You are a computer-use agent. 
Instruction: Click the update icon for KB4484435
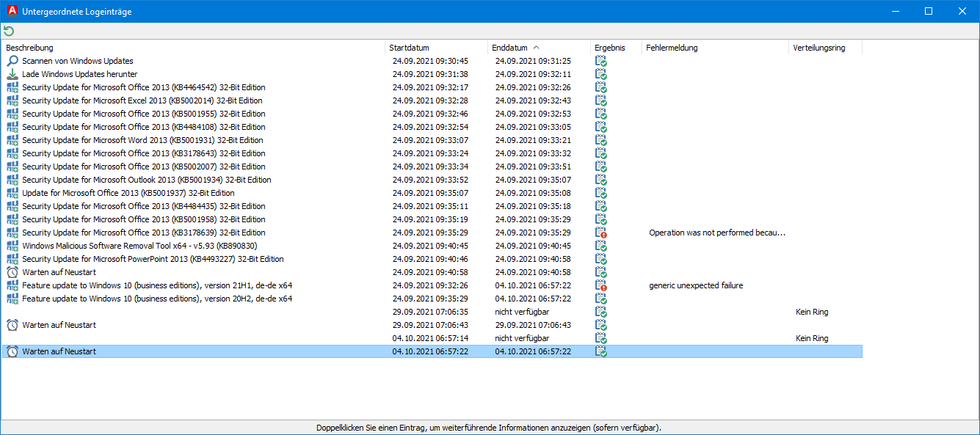pyautogui.click(x=12, y=206)
